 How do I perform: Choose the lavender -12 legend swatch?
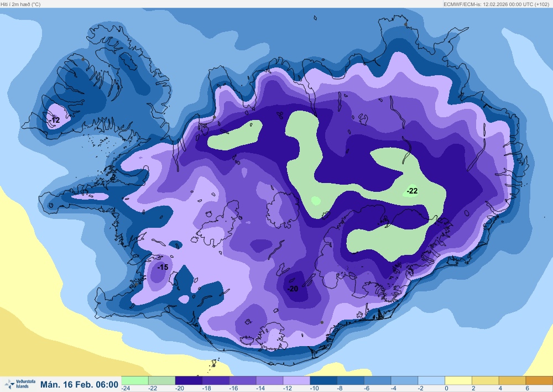296,380
